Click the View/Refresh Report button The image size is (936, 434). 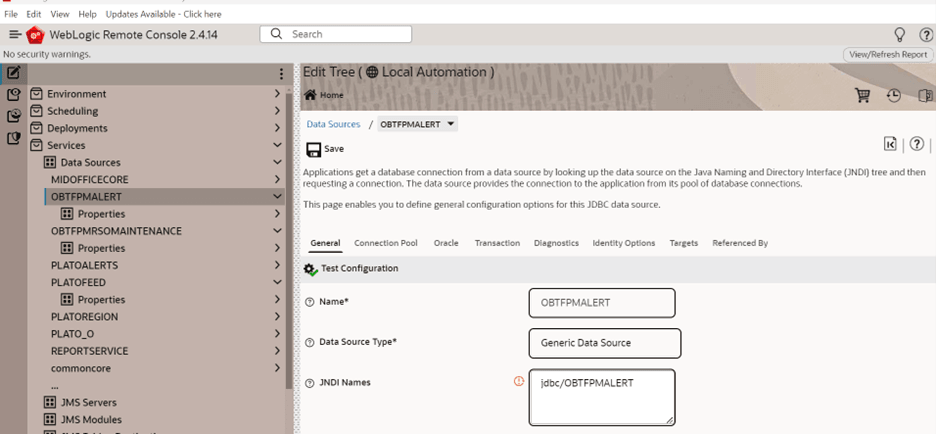click(888, 54)
